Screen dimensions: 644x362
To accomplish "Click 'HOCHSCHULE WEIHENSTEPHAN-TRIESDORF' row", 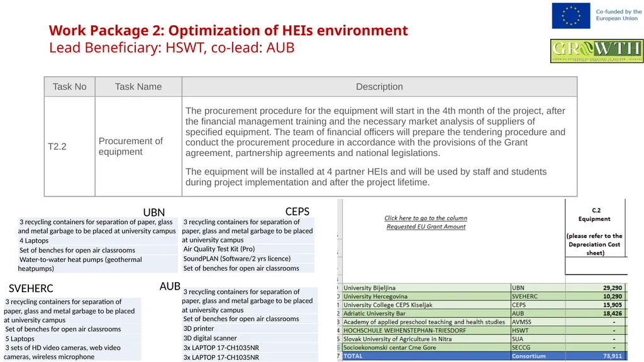I will coord(485,331).
